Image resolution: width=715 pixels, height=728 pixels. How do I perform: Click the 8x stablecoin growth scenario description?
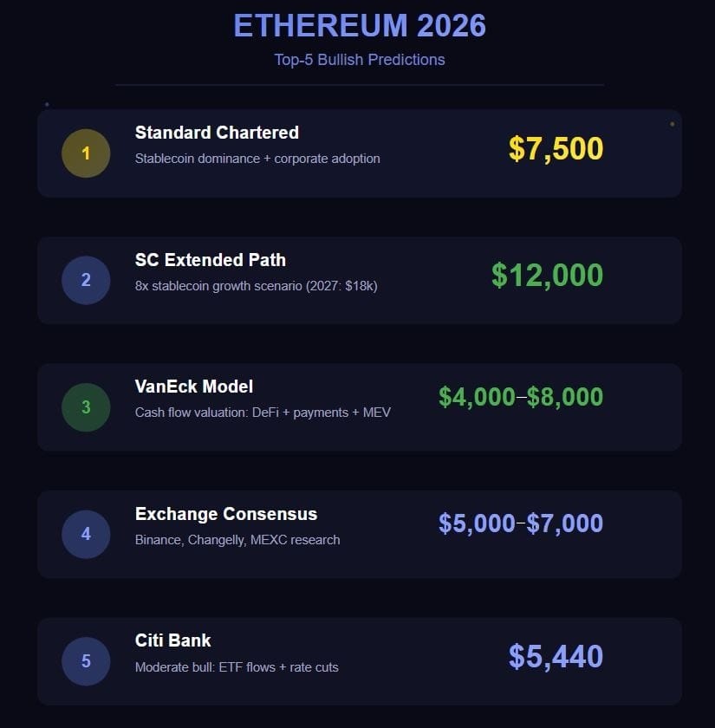pyautogui.click(x=256, y=285)
